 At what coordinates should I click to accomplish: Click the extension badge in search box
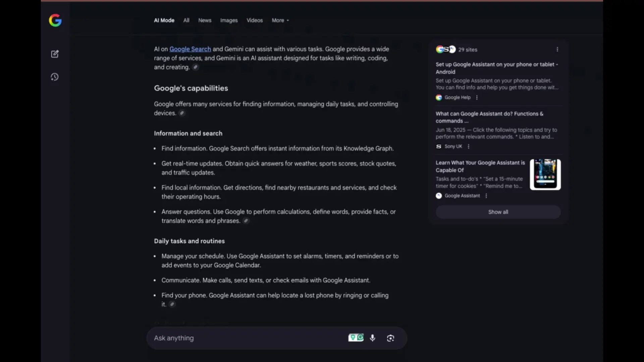point(356,338)
